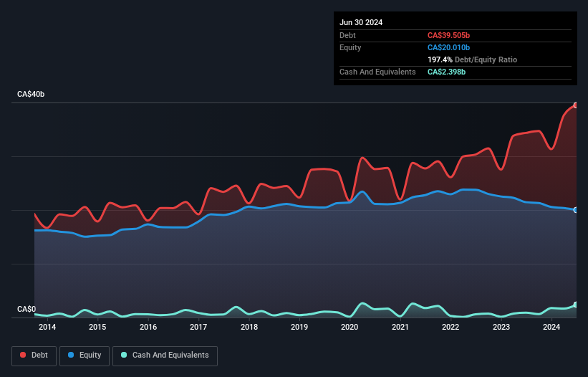Toggle the Equity series legend button
The width and height of the screenshot is (588, 377).
(85, 355)
